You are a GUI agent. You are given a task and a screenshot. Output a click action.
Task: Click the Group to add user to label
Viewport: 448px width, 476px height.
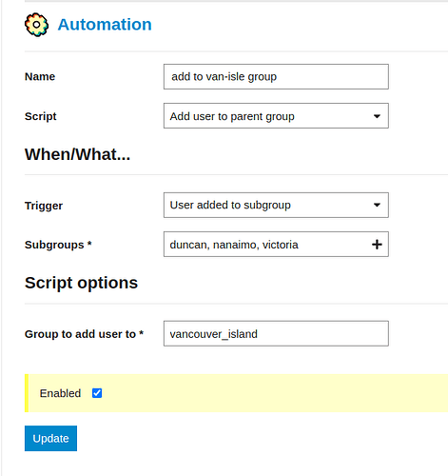click(x=84, y=334)
